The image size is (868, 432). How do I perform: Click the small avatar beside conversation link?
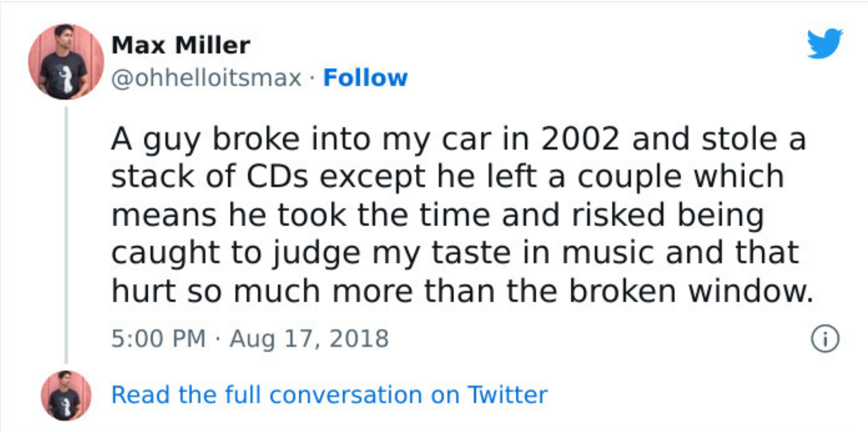coord(66,395)
